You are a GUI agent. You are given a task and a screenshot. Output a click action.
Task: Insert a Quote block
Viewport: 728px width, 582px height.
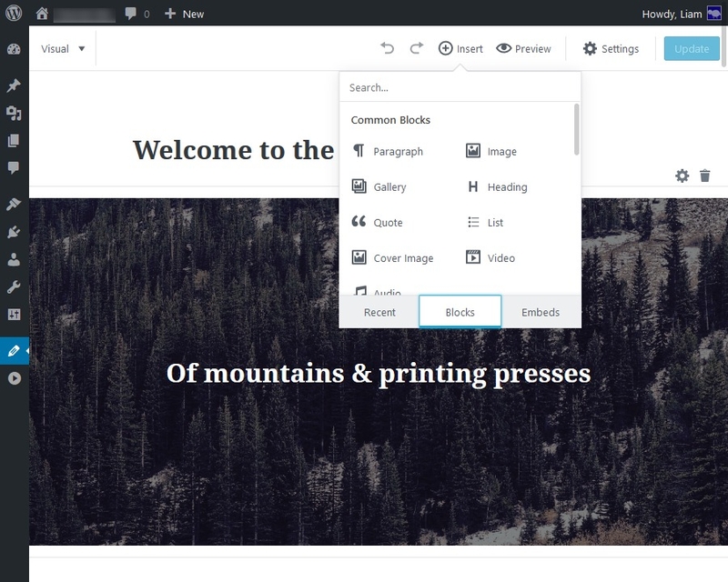click(x=377, y=222)
